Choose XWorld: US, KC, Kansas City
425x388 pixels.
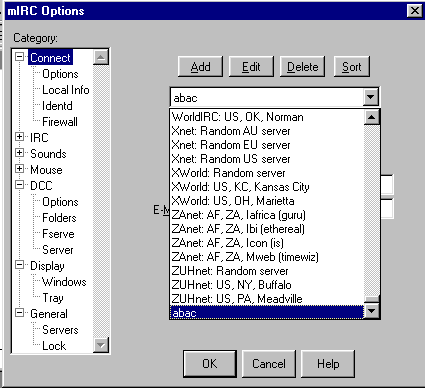[x=267, y=187]
